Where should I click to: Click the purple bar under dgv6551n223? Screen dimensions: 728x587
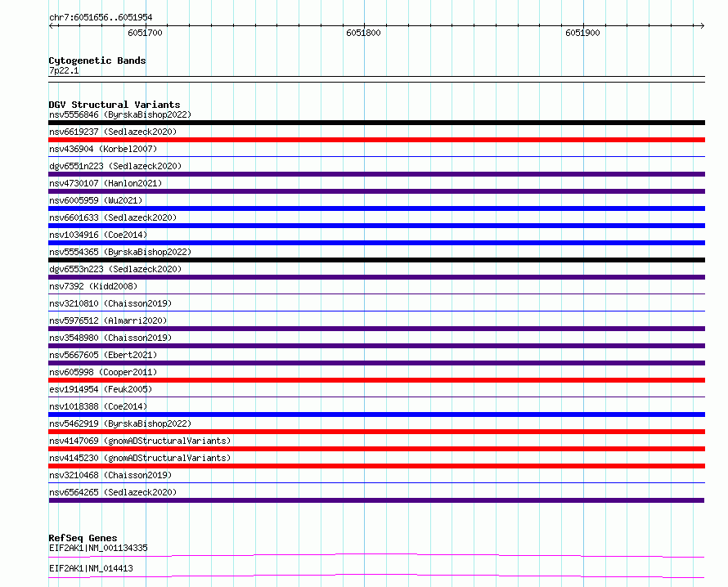[376, 174]
